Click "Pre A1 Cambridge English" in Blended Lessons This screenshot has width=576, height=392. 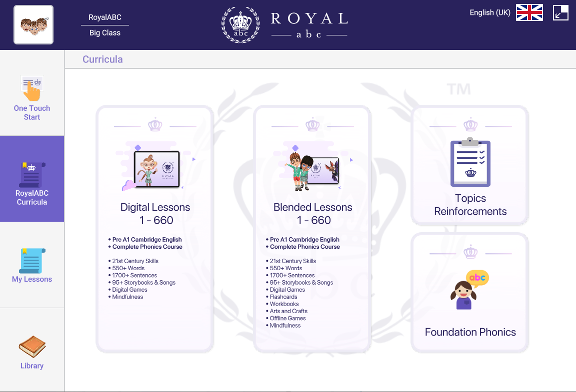tap(304, 239)
